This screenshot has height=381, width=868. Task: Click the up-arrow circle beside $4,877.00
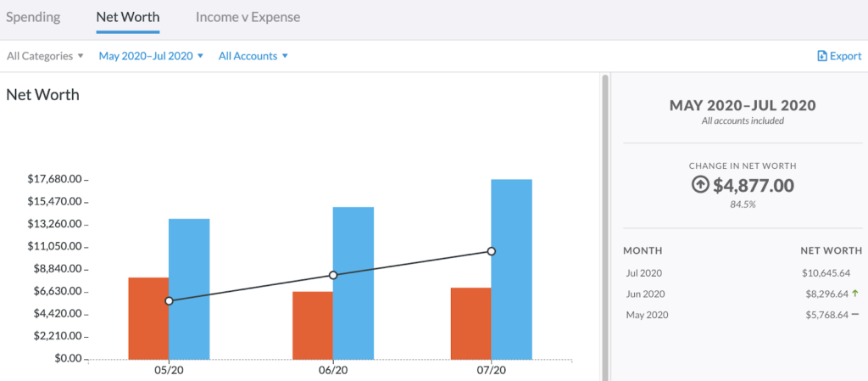[x=700, y=186]
